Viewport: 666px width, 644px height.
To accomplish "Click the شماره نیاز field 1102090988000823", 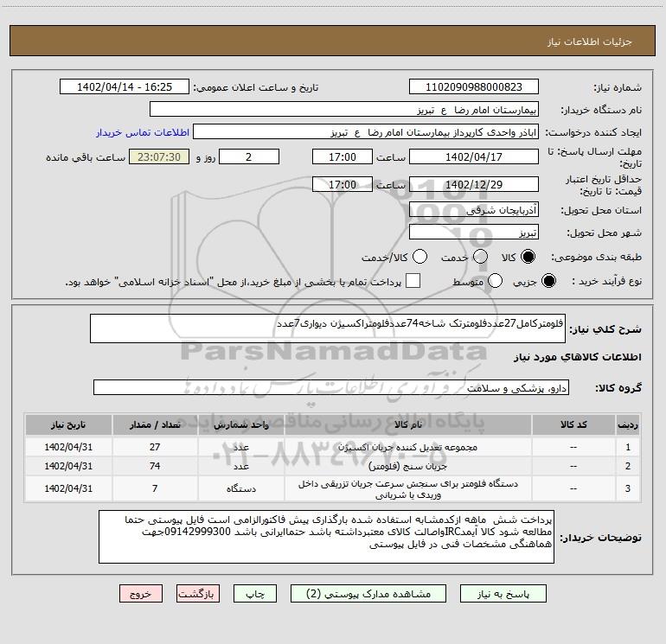I will [x=474, y=86].
